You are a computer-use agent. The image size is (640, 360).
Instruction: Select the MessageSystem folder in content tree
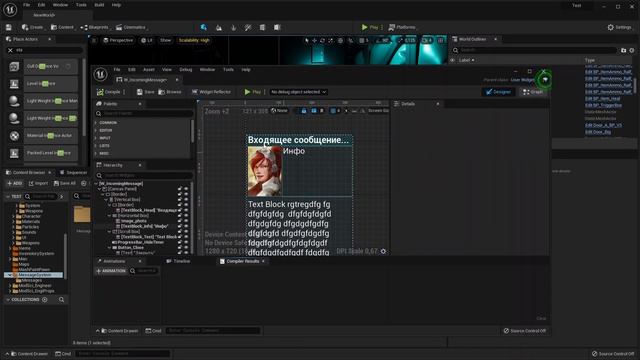pos(34,275)
